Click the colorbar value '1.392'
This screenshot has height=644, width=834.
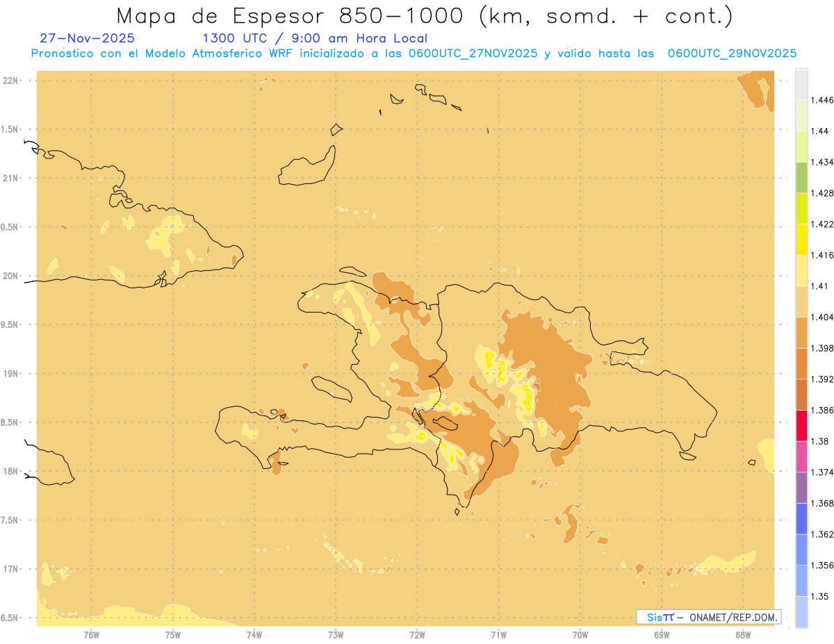822,379
